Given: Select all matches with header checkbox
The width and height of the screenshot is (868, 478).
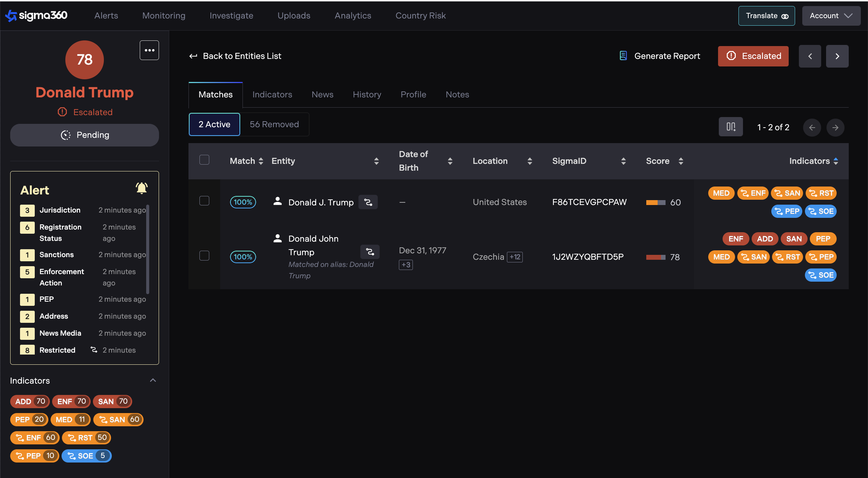Looking at the screenshot, I should pos(204,160).
